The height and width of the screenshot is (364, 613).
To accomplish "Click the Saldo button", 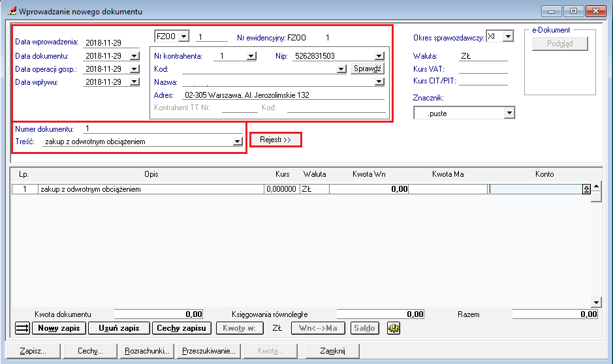I will point(364,328).
